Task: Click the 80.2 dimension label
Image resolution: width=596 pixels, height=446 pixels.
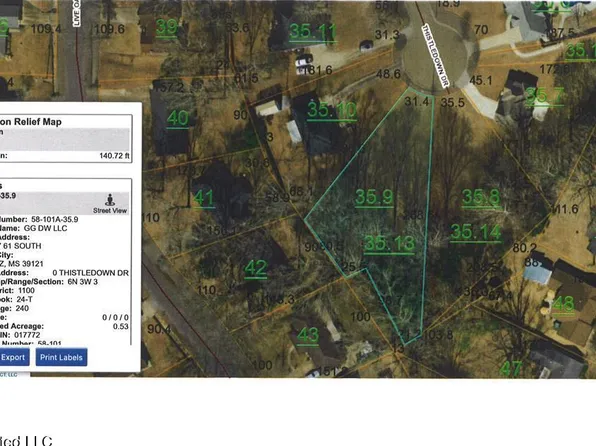Action: pyautogui.click(x=524, y=248)
